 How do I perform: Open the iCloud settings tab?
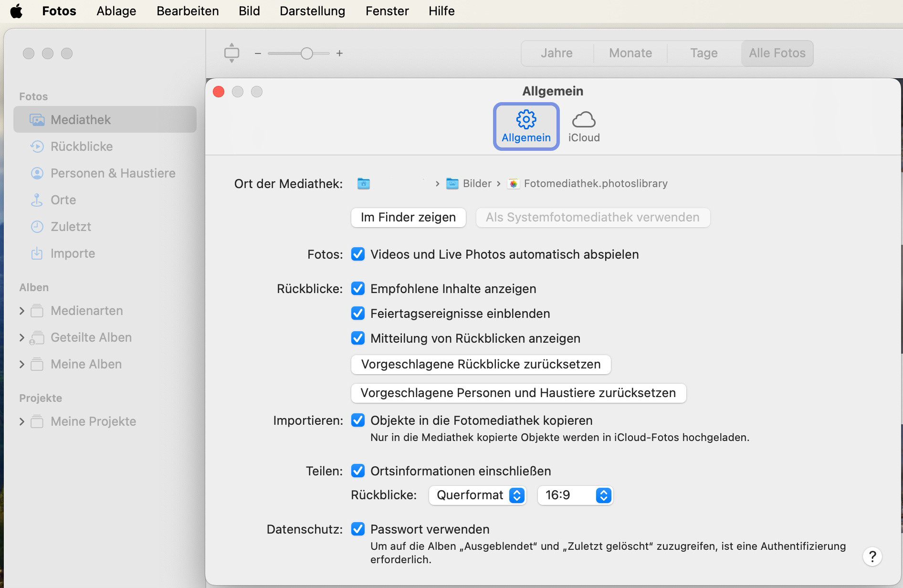point(583,126)
